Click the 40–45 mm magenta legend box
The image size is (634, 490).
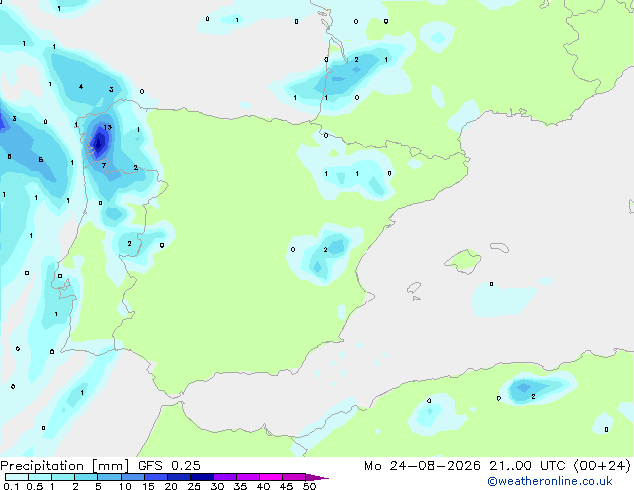[271, 477]
